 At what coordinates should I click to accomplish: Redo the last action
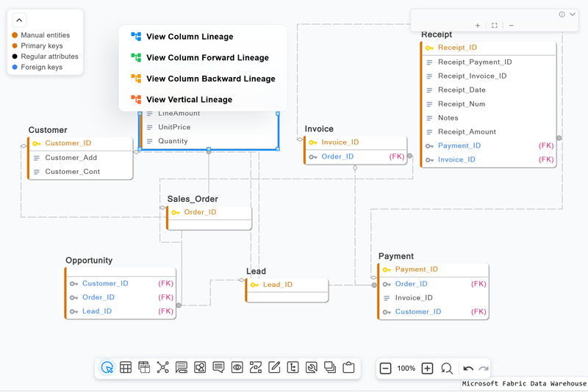click(x=484, y=369)
